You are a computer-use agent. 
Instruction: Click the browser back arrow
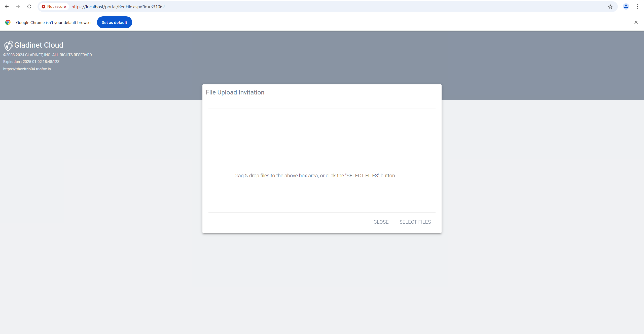tap(7, 7)
